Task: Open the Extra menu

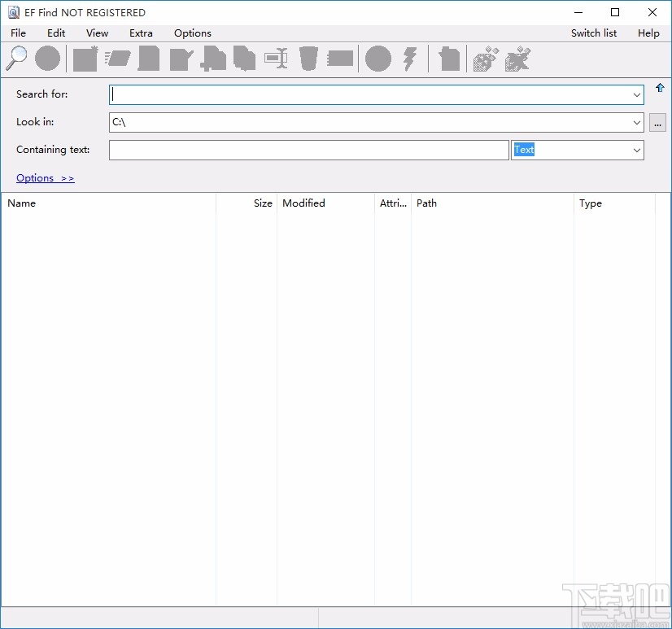Action: tap(141, 33)
